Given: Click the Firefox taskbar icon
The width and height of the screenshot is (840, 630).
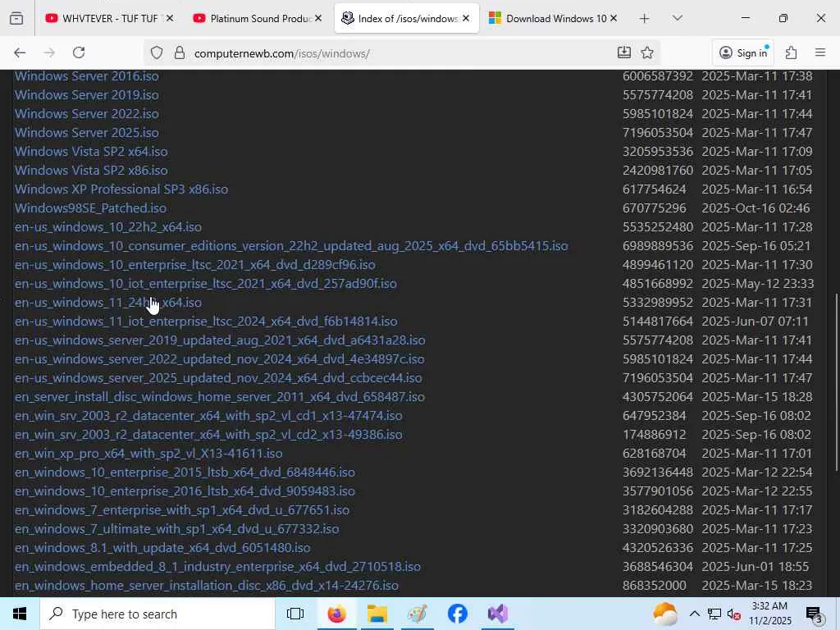Looking at the screenshot, I should click(x=336, y=614).
